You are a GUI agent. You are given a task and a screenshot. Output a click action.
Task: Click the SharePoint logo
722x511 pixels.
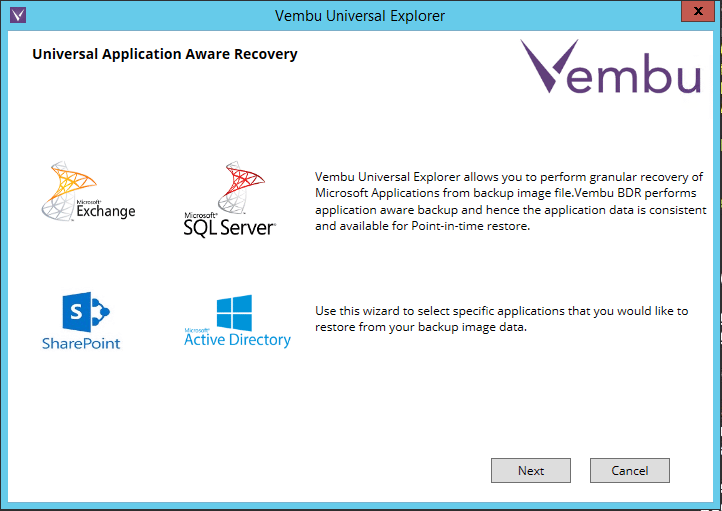coord(82,320)
